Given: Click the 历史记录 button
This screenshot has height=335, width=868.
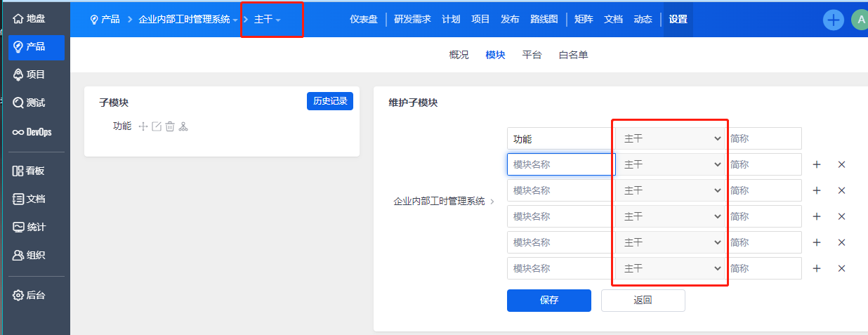Looking at the screenshot, I should click(x=330, y=101).
